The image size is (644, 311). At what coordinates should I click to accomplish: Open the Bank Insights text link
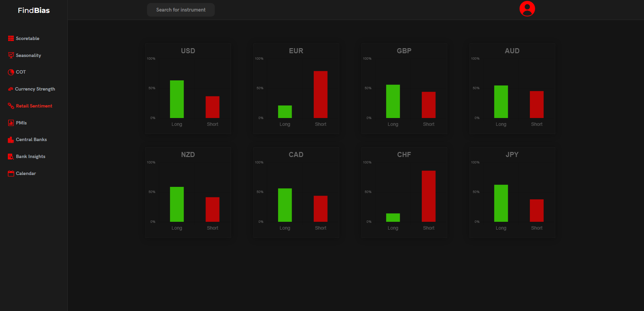[x=30, y=156]
